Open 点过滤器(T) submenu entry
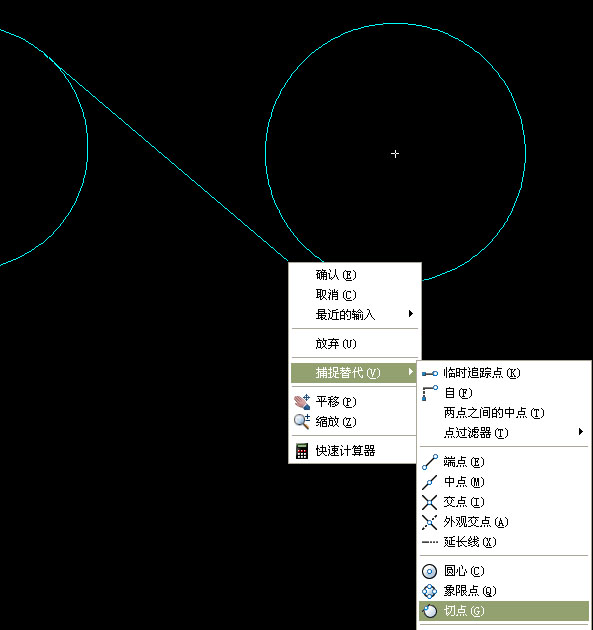The width and height of the screenshot is (593, 630). tap(504, 433)
